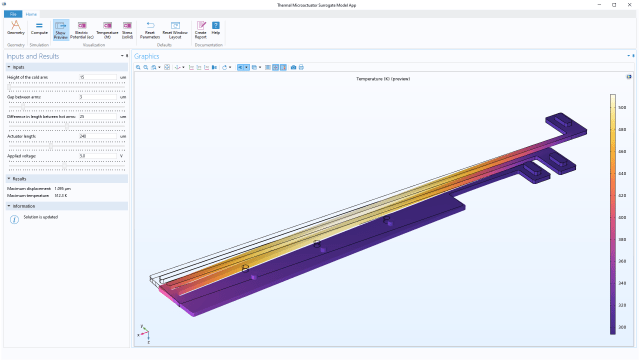The height and width of the screenshot is (360, 640).
Task: Click the icon at the graphics canvas top-right corner
Action: point(629,77)
